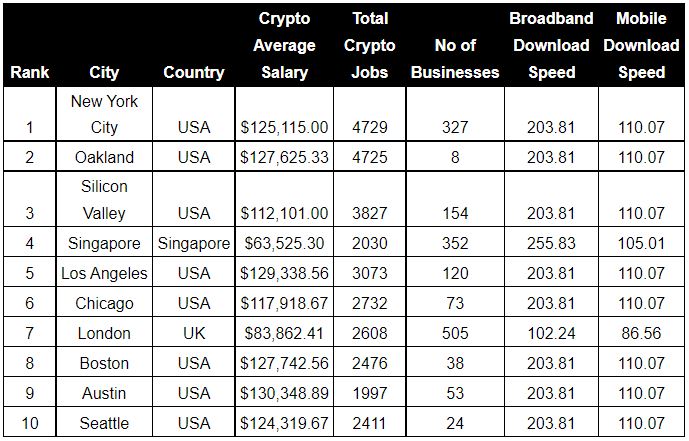
Task: Select Singapore's 255.83 broadband speed
Action: (551, 243)
